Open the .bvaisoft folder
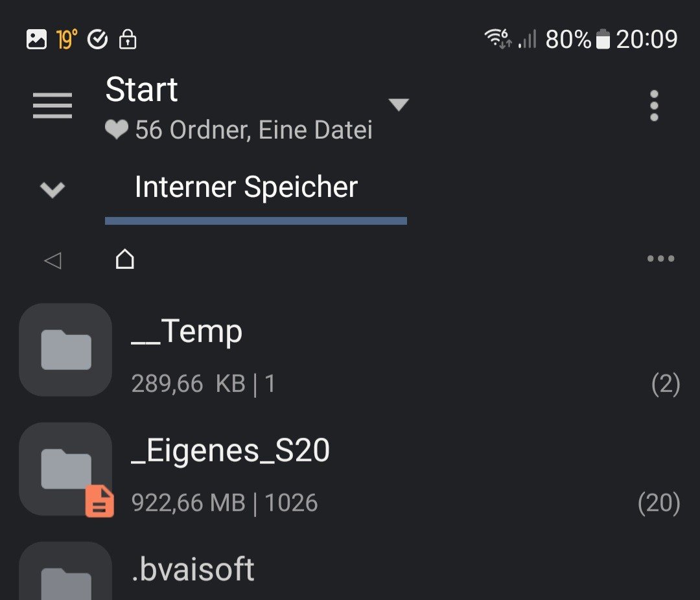This screenshot has height=600, width=700. coord(192,570)
